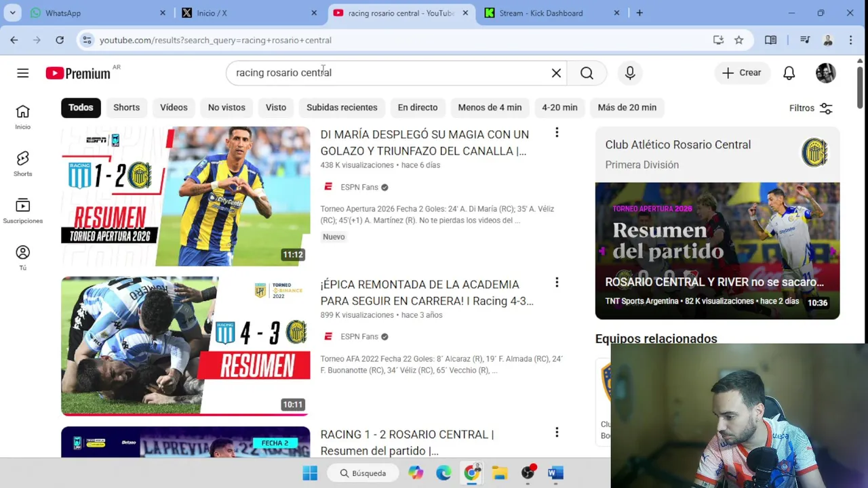Open Chrome reading mode book icon
868x488 pixels.
pyautogui.click(x=770, y=40)
